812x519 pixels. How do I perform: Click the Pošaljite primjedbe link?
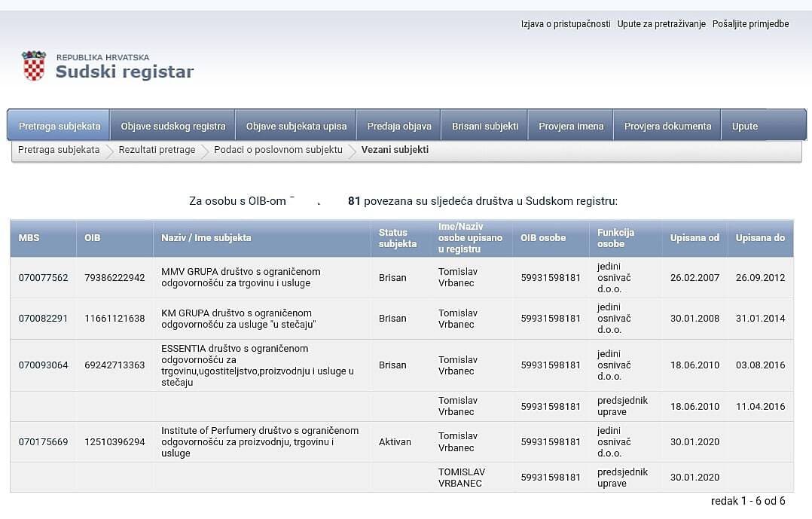(750, 24)
